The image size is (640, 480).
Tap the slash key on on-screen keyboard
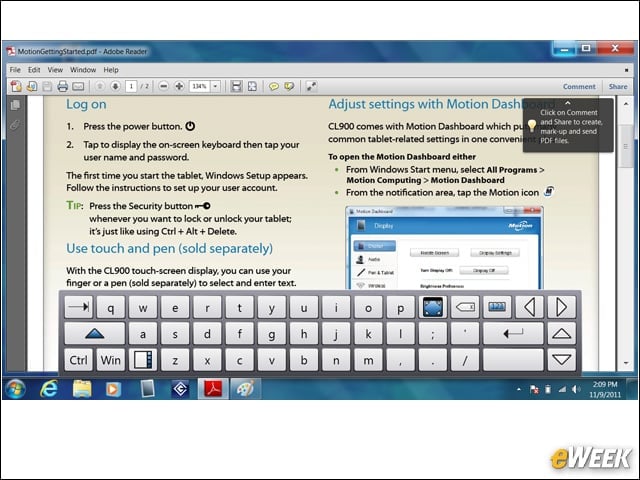[x=465, y=360]
